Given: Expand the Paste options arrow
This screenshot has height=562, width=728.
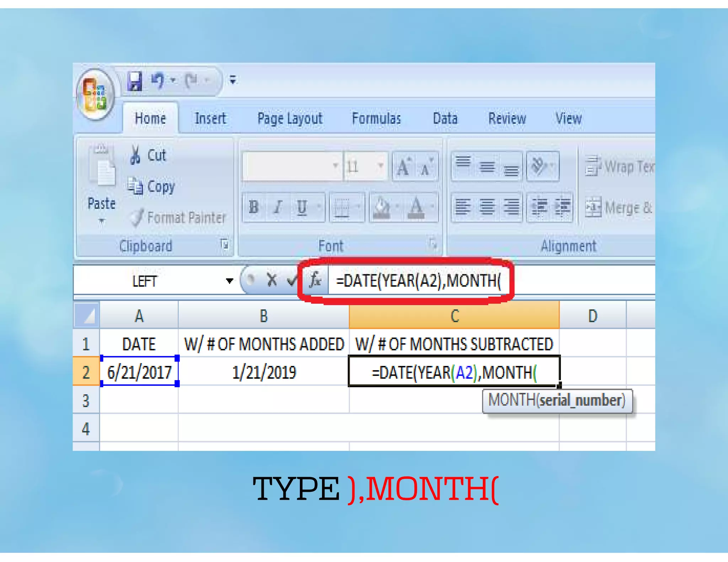Looking at the screenshot, I should coord(102,221).
